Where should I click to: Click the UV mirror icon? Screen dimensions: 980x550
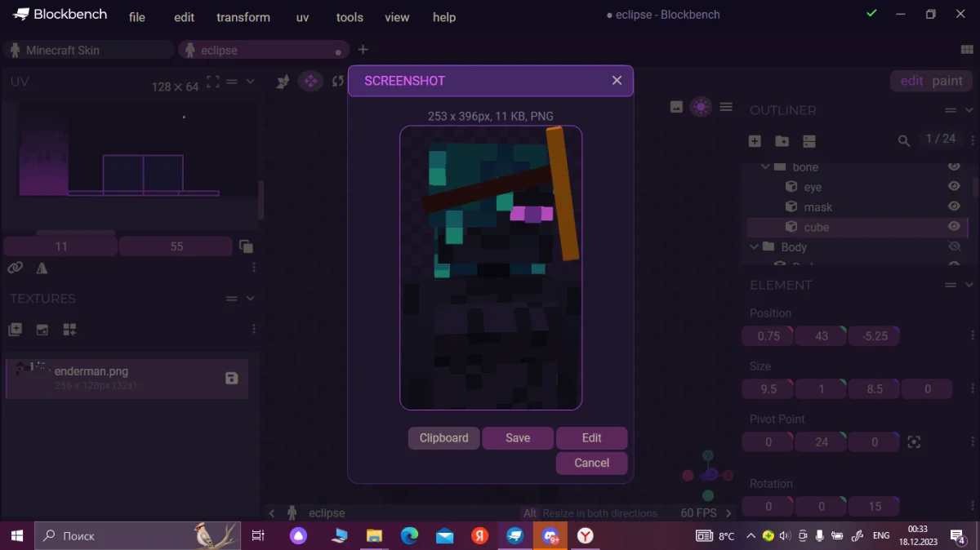click(42, 268)
